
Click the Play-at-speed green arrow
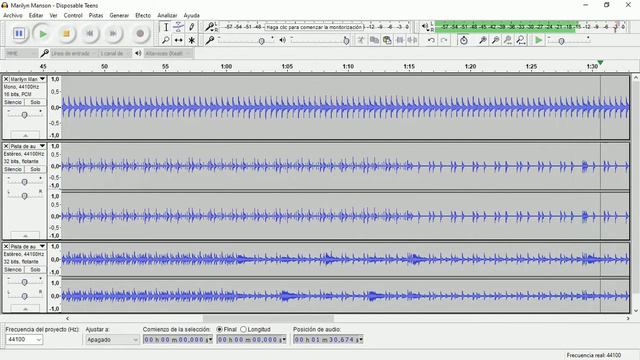coord(539,40)
